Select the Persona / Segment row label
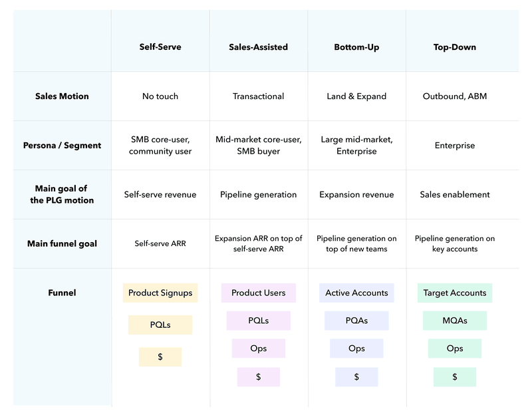532x417 pixels. point(62,145)
